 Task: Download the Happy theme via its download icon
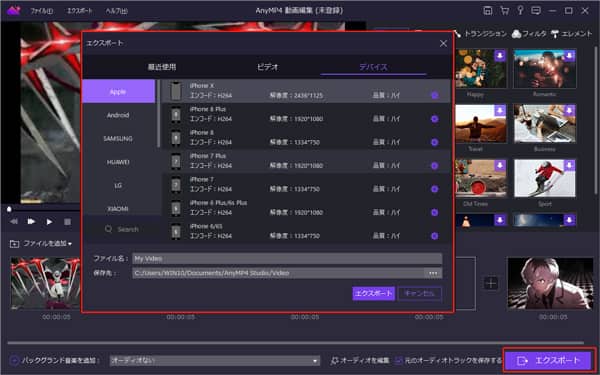pyautogui.click(x=500, y=55)
